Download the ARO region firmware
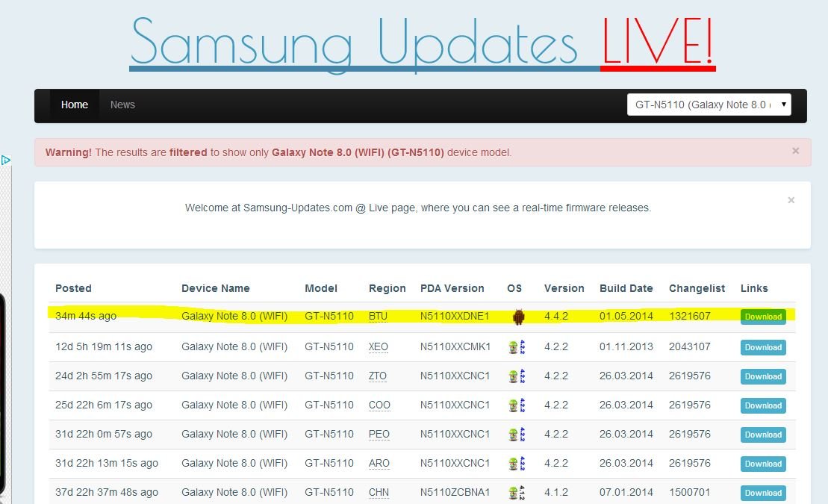 pyautogui.click(x=763, y=464)
